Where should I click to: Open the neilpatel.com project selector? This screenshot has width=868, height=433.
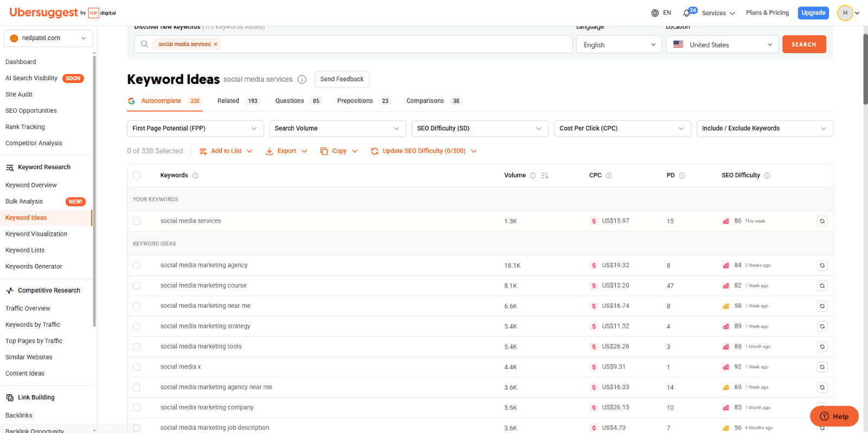coord(48,38)
